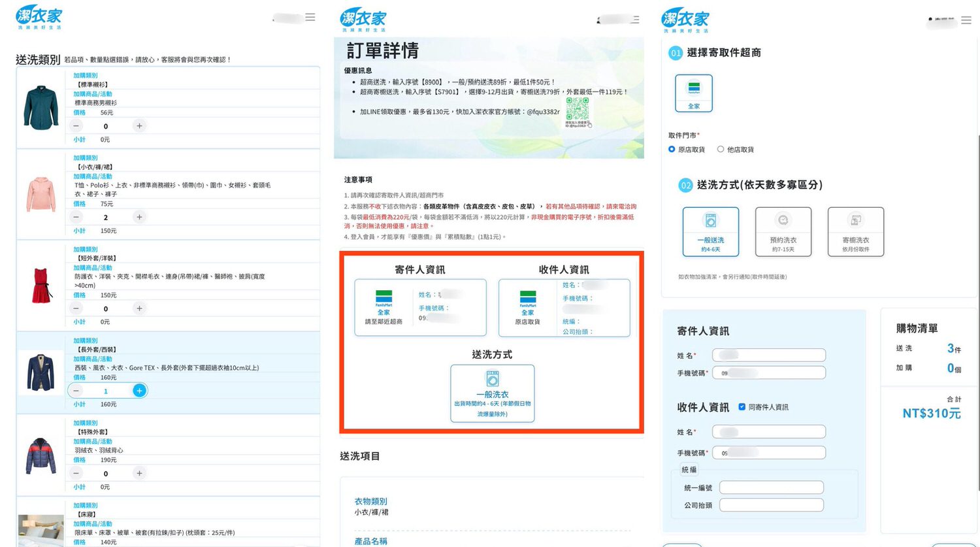Click the 潔衣家 logo in the middle panel
Image resolution: width=980 pixels, height=547 pixels.
tap(363, 21)
